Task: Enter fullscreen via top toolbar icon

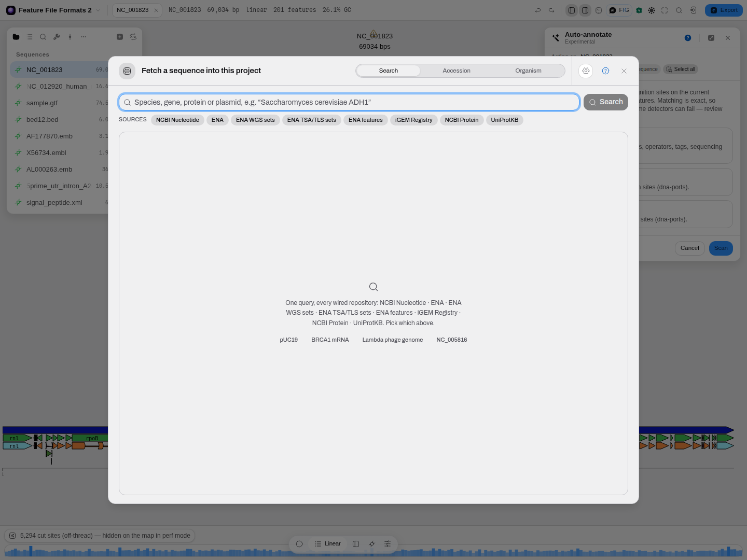Action: click(x=665, y=10)
